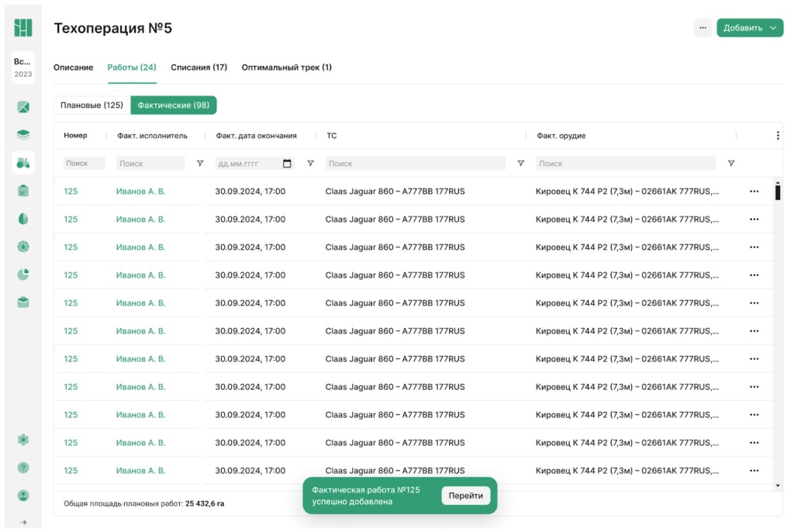Click the calendar icon in date filter
The image size is (794, 532).
click(x=287, y=164)
